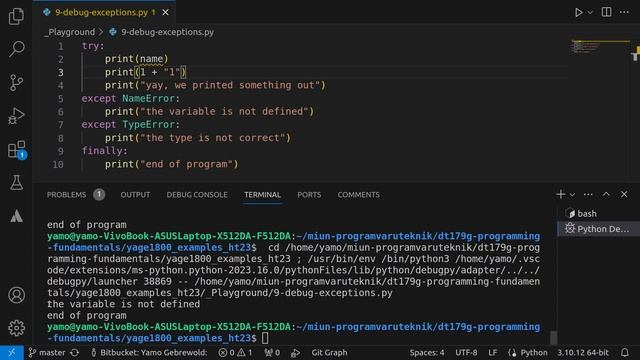Viewport: 640px width, 360px height.
Task: Click the debug start status bar icon
Action: pyautogui.click(x=296, y=353)
